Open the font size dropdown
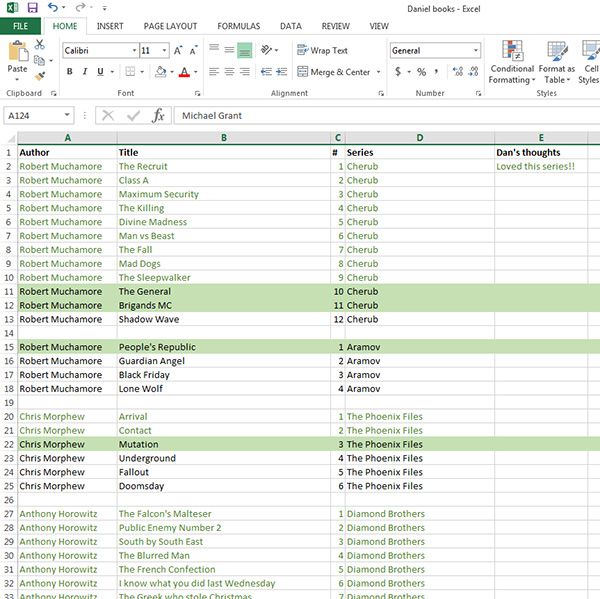The width and height of the screenshot is (600, 599). click(x=164, y=51)
